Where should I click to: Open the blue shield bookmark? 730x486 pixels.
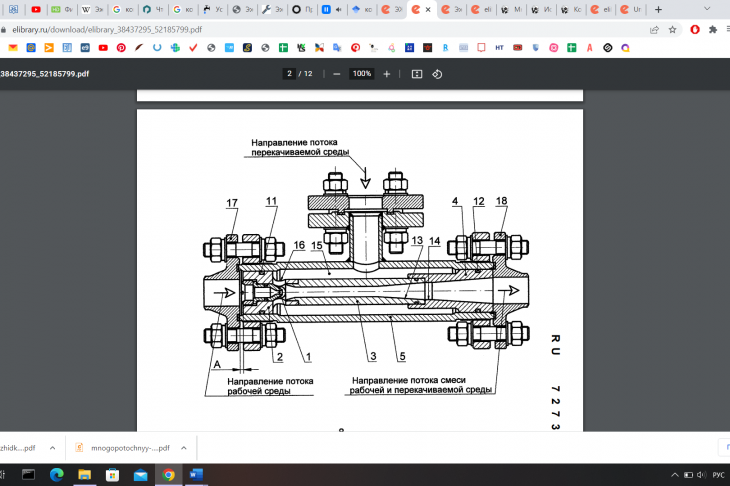click(535, 47)
